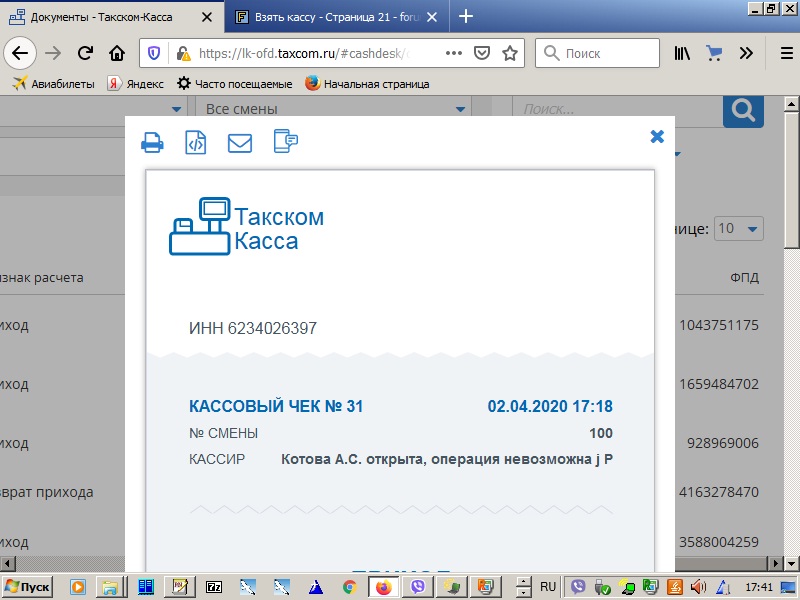Switch to the 'Взять кассу' forum tab
Image resolution: width=800 pixels, height=600 pixels.
[x=335, y=17]
